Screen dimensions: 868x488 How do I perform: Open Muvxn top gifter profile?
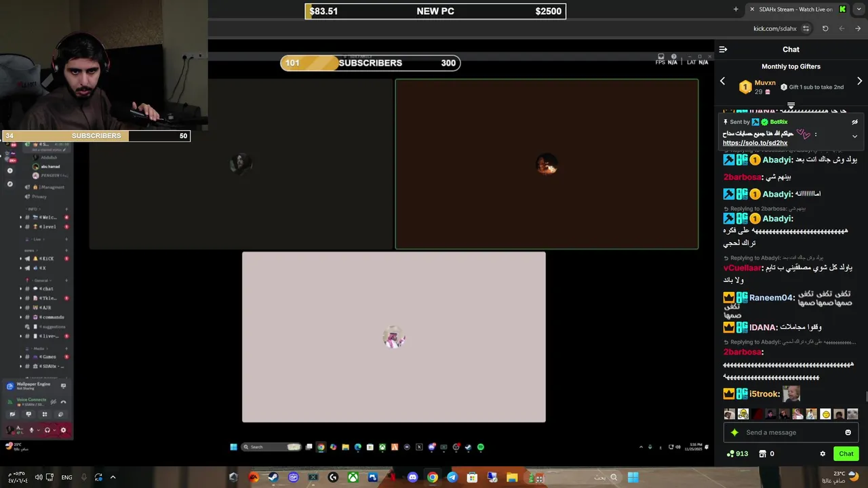pyautogui.click(x=765, y=83)
